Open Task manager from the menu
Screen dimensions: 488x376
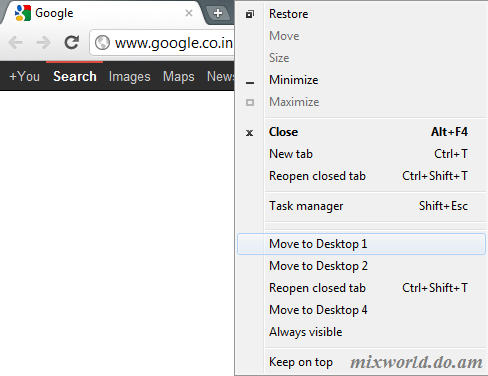coord(361,206)
